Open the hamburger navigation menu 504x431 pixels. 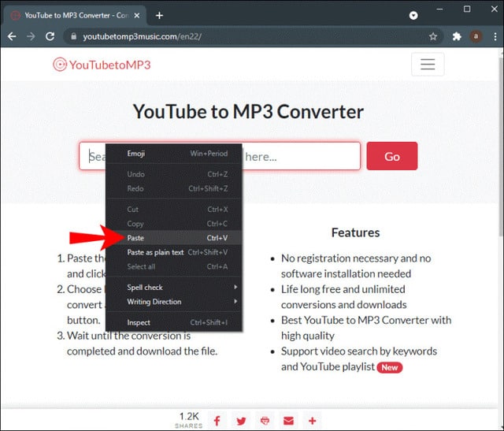(x=428, y=65)
